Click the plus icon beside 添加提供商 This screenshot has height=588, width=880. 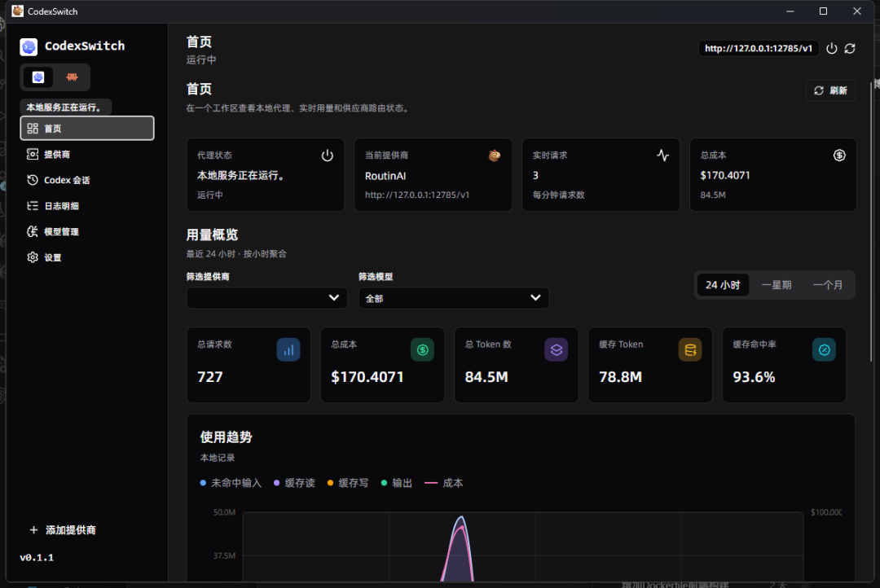tap(33, 530)
